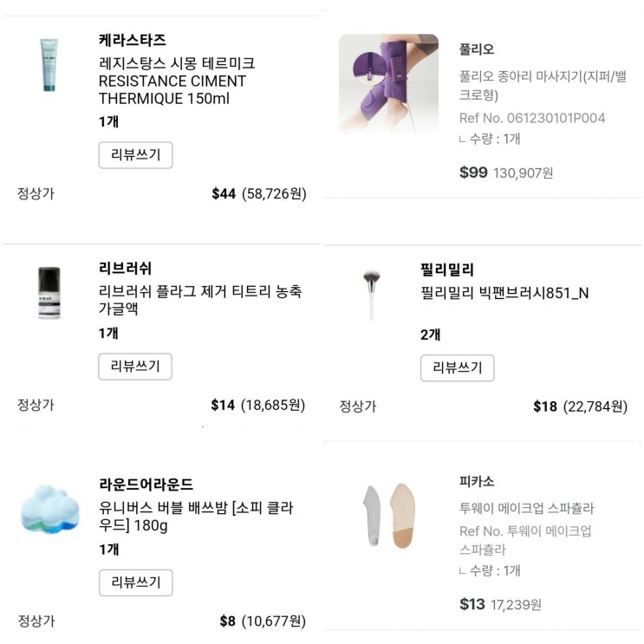Open the purple calf massager product image
The image size is (644, 644).
pos(388,83)
